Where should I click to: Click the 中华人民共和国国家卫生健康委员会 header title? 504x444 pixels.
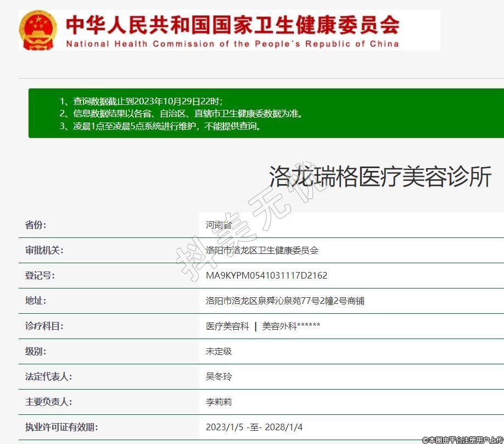[x=233, y=24]
